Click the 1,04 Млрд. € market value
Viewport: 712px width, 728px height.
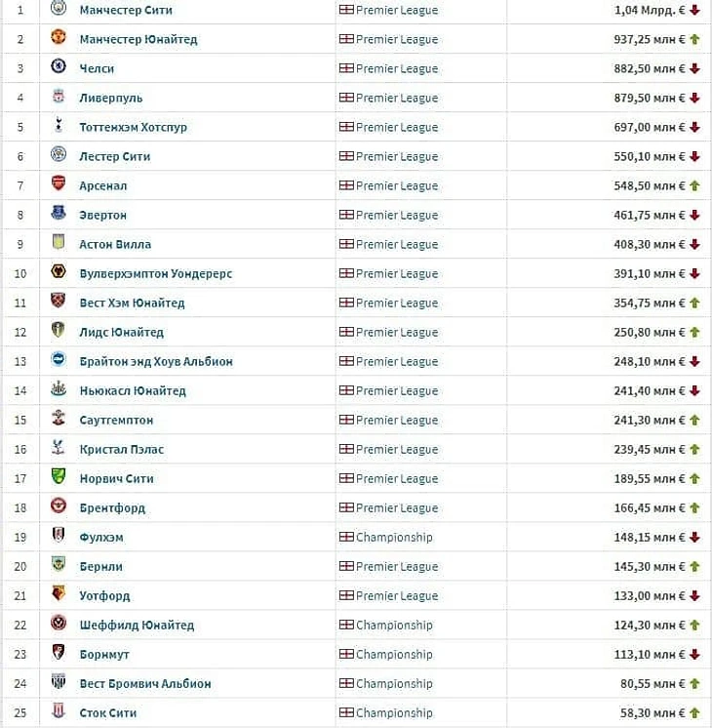pos(650,10)
